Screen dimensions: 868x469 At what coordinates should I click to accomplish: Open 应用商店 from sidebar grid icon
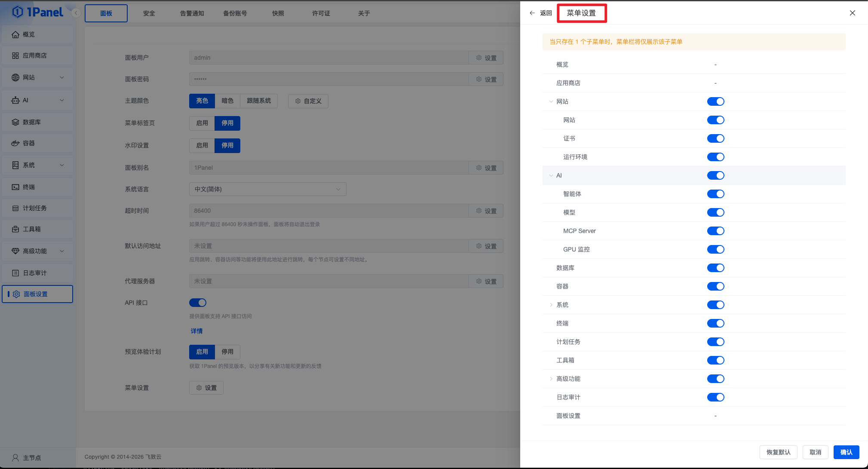coord(15,55)
